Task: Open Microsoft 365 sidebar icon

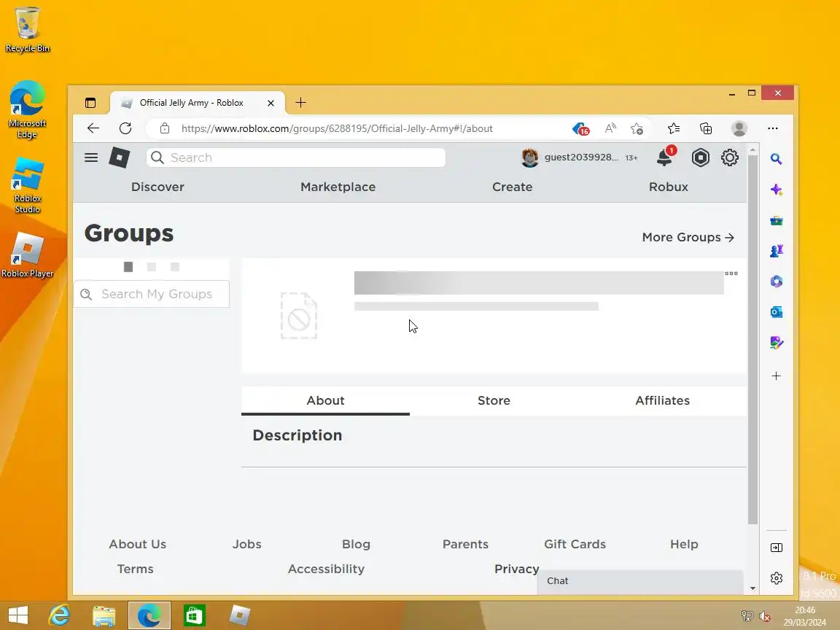Action: [x=777, y=281]
